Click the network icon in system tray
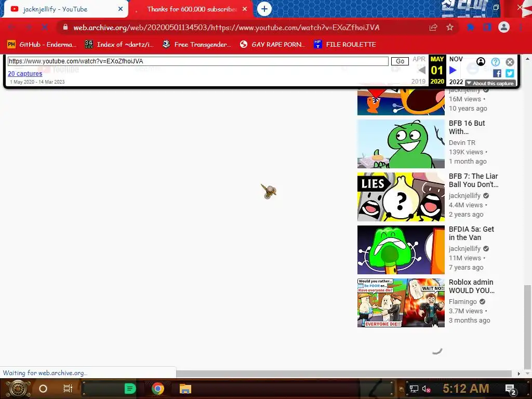532x399 pixels. [x=414, y=389]
